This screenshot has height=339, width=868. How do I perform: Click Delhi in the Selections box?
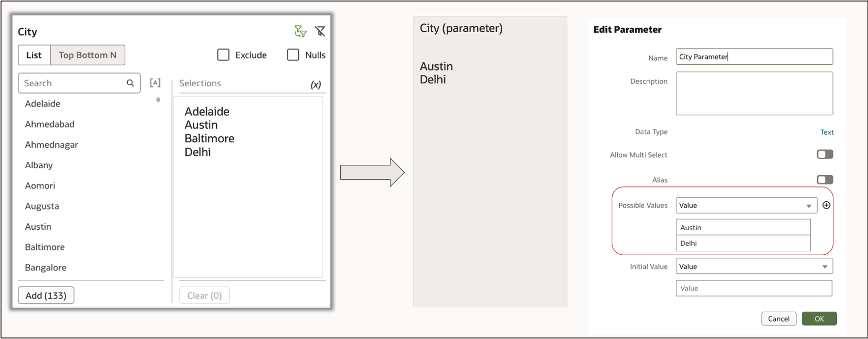click(x=198, y=152)
